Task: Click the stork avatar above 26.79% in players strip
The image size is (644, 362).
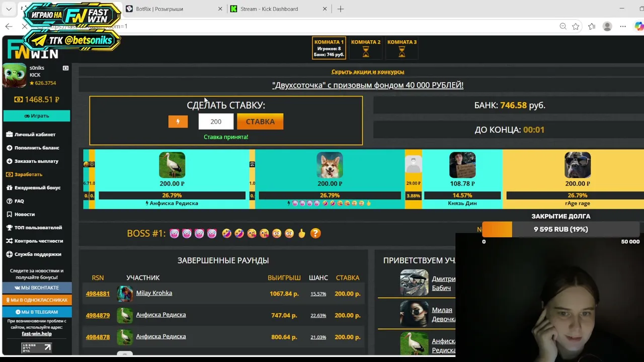Action: point(172,165)
